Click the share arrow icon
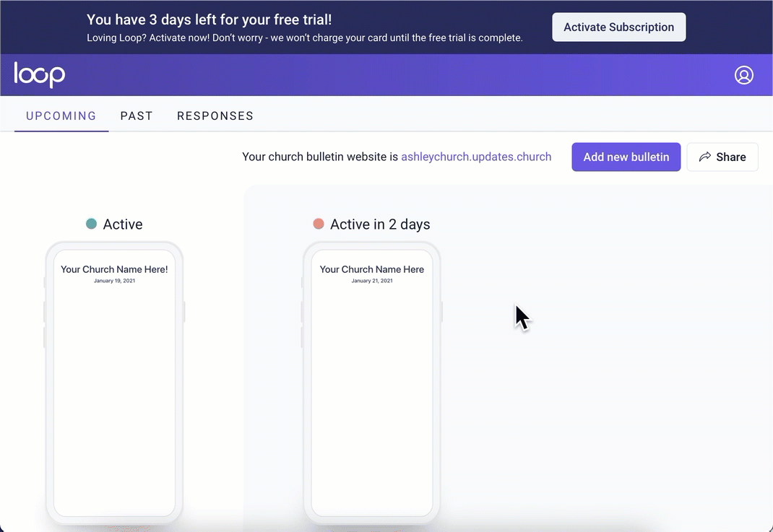Image resolution: width=773 pixels, height=532 pixels. click(705, 157)
